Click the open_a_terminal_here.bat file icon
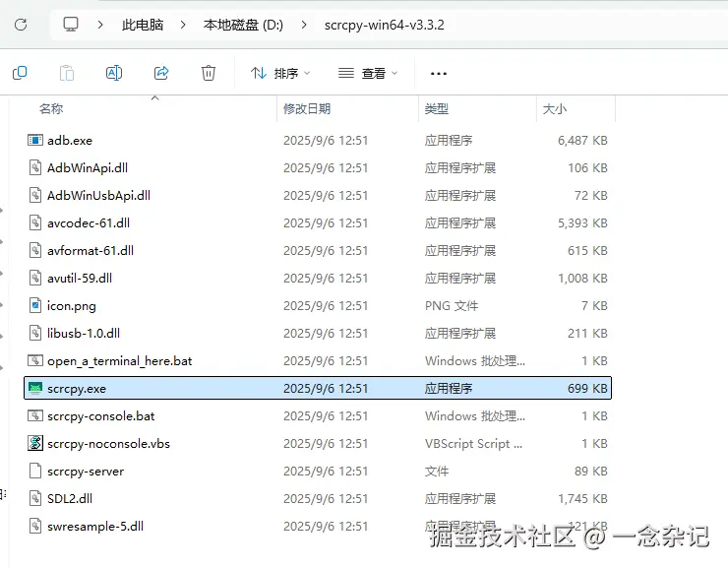728x568 pixels. coord(35,360)
